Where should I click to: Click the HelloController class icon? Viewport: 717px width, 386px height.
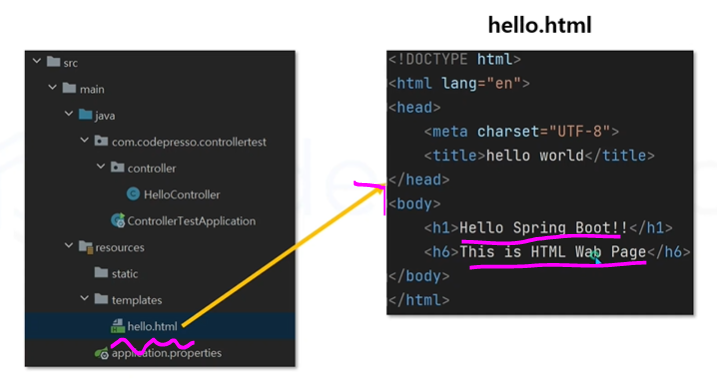(133, 194)
